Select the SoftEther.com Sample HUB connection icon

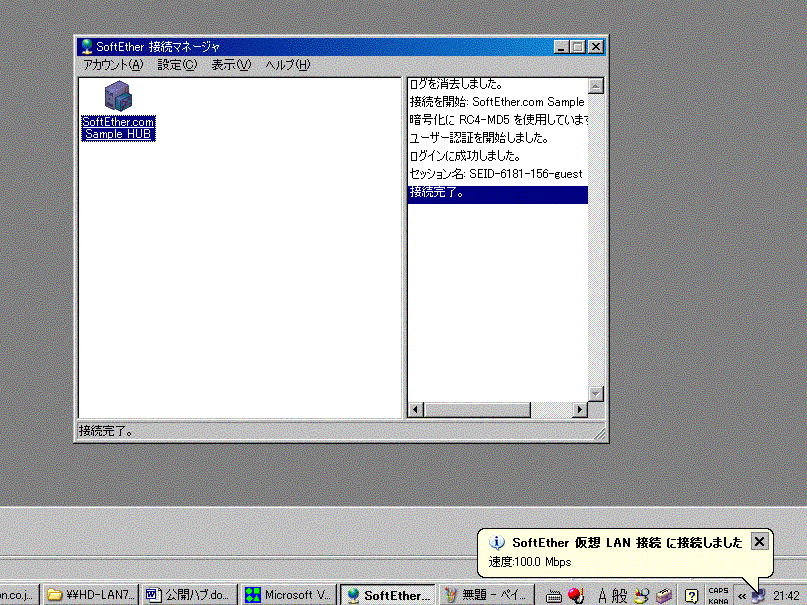(118, 110)
